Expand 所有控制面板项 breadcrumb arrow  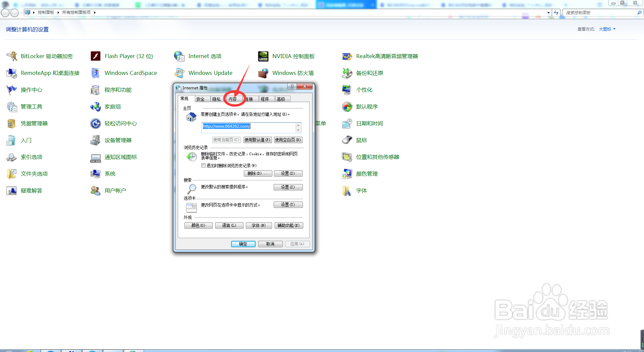tap(95, 12)
